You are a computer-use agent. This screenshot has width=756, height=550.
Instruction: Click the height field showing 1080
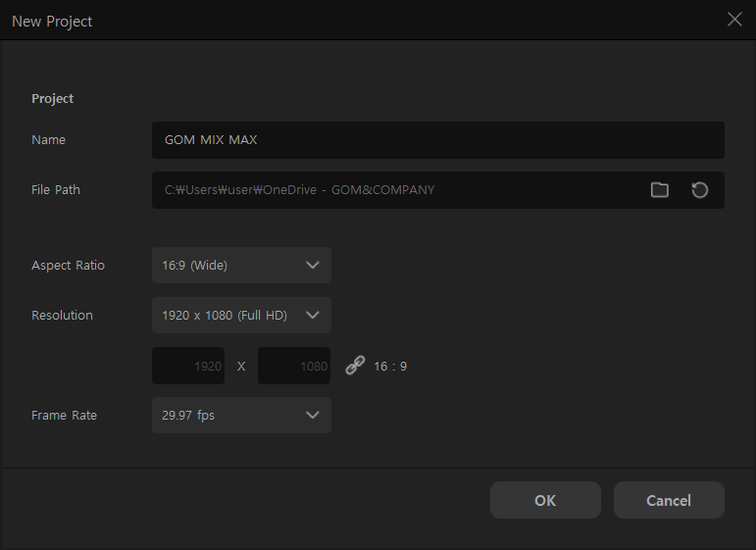[294, 366]
